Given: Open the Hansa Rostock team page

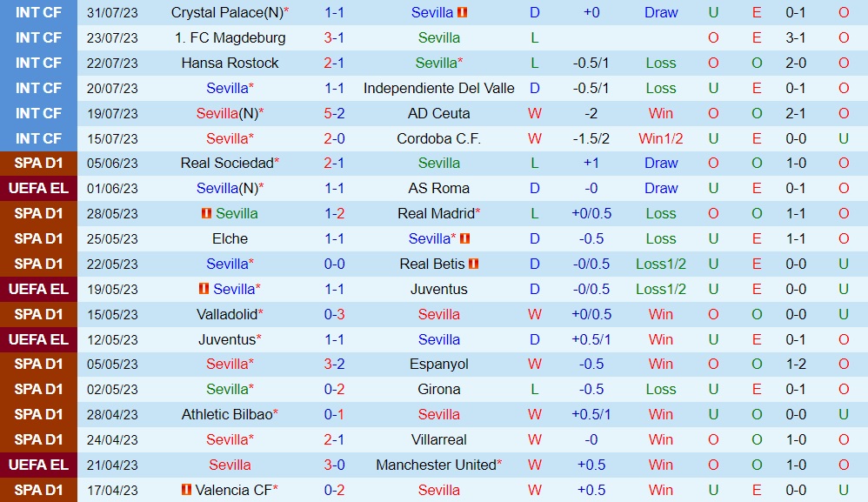Looking at the screenshot, I should [x=230, y=63].
